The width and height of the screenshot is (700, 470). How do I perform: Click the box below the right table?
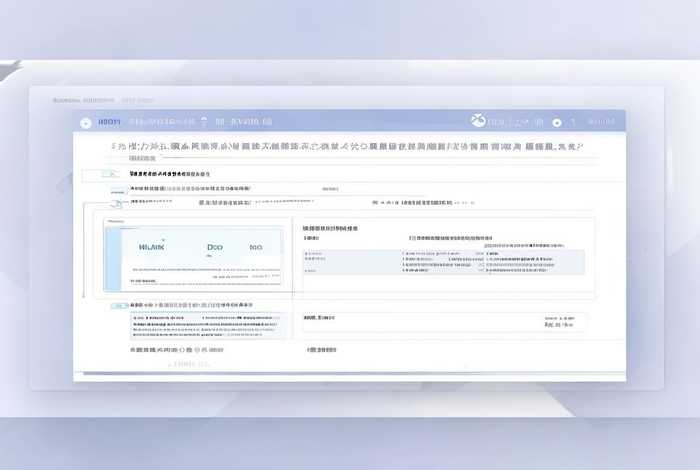(445, 321)
